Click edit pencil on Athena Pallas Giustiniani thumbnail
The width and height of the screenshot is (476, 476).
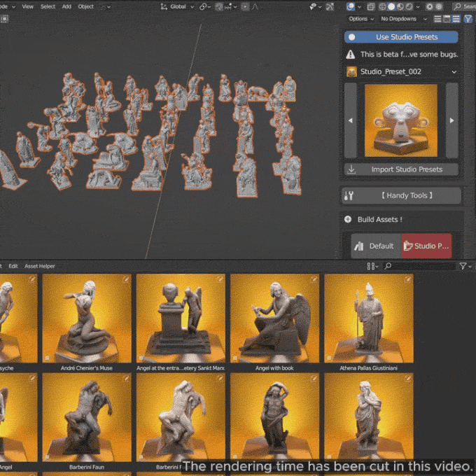click(408, 279)
